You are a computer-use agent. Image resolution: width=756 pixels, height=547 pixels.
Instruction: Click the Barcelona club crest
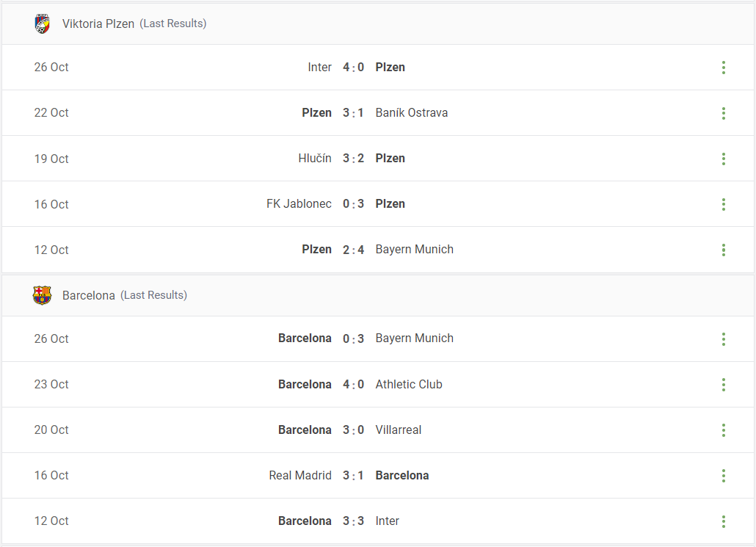pyautogui.click(x=42, y=295)
